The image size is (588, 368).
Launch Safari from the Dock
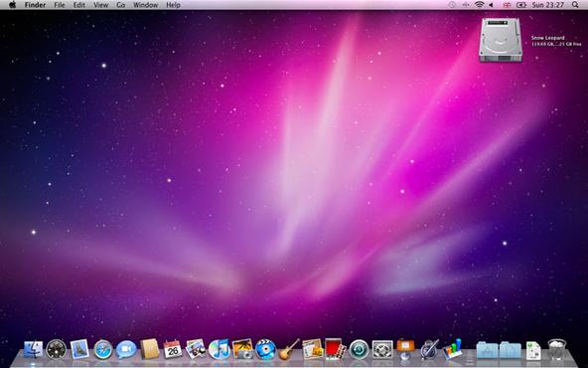coord(102,350)
